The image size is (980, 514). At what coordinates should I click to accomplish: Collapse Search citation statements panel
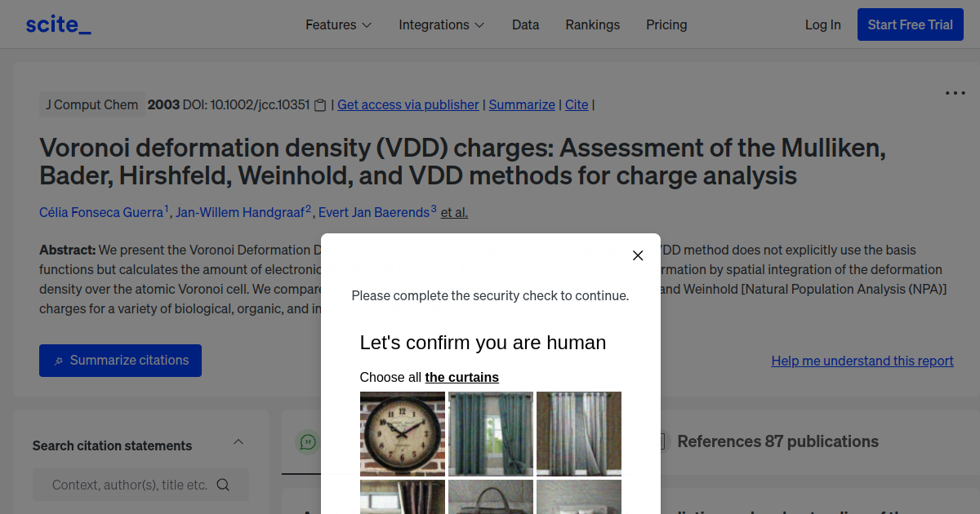coord(238,442)
